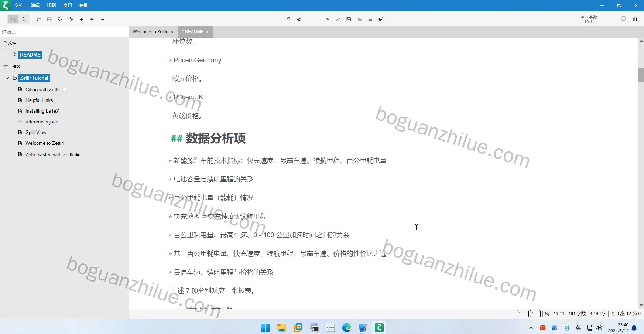Click the editor vertical scrollbar thumb
Screen dimensions: 644x334
coord(641,75)
